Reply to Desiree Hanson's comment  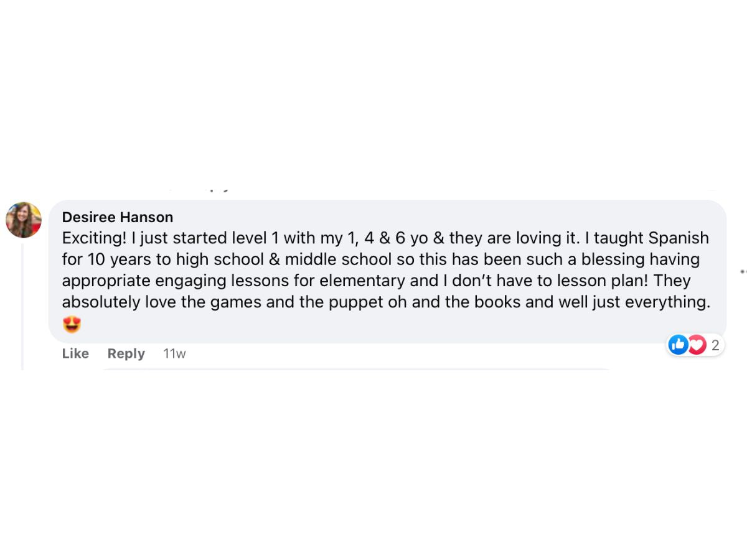pyautogui.click(x=126, y=353)
